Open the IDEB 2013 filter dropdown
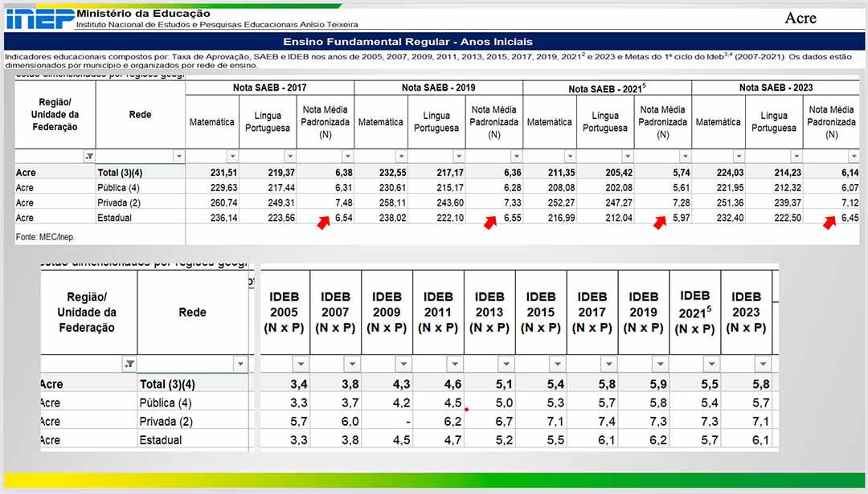 click(506, 364)
